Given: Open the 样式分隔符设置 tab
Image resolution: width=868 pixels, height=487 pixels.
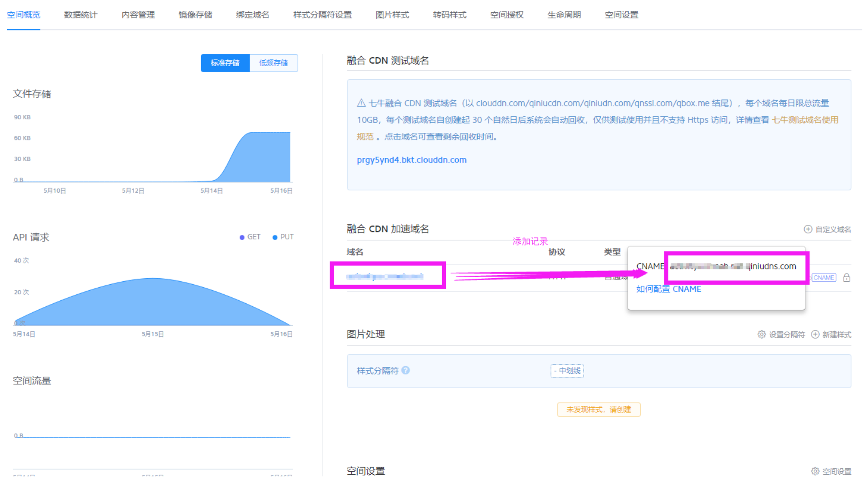Looking at the screenshot, I should click(322, 15).
